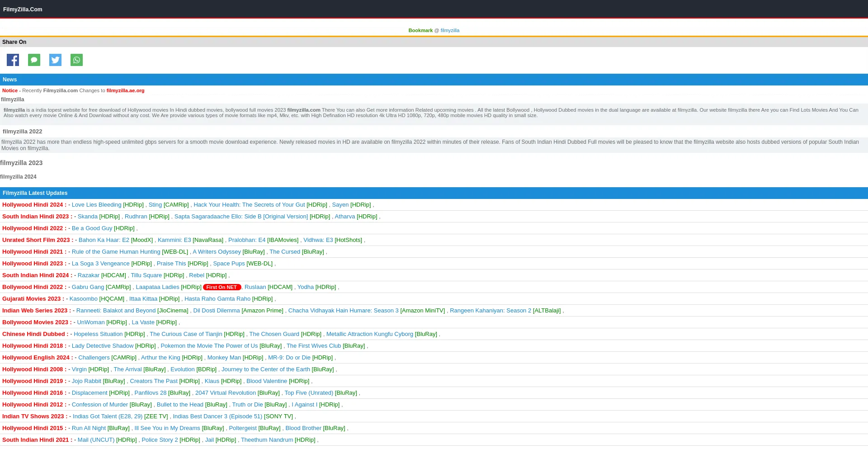
Task: Open Blood Valentine movie link
Action: pyautogui.click(x=267, y=381)
